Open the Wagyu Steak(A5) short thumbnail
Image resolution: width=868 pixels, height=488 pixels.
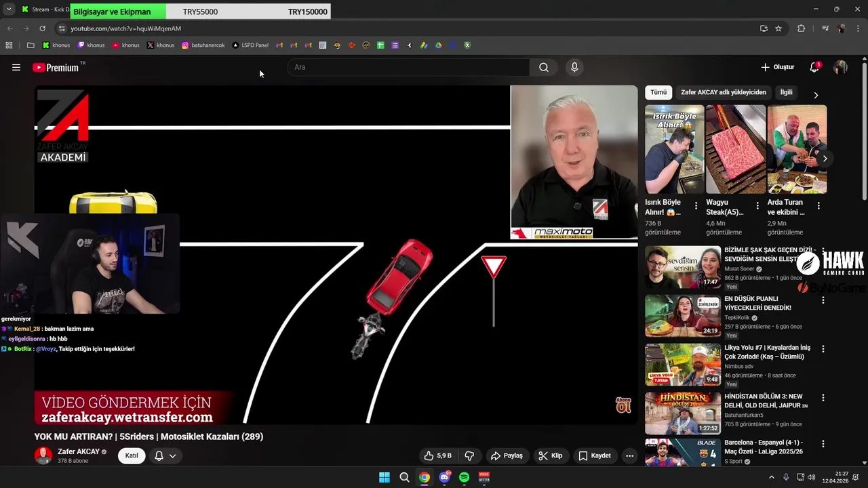pyautogui.click(x=736, y=149)
